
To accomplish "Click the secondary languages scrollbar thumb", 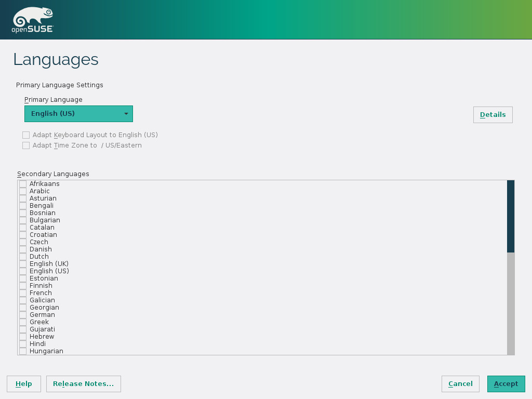I will [511, 216].
